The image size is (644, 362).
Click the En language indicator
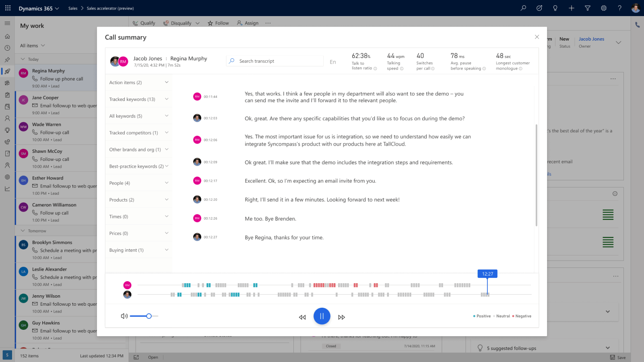[333, 62]
